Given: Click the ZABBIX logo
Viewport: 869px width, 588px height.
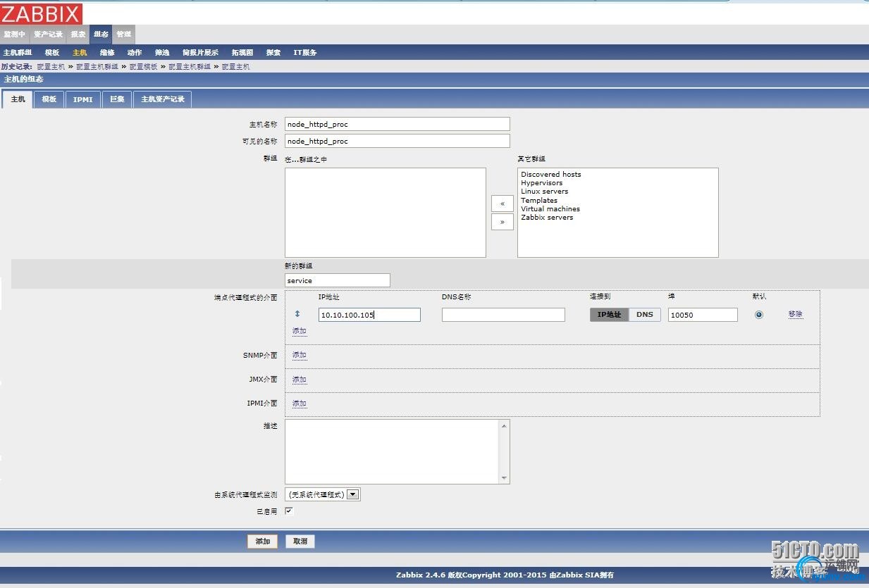Looking at the screenshot, I should pos(41,13).
